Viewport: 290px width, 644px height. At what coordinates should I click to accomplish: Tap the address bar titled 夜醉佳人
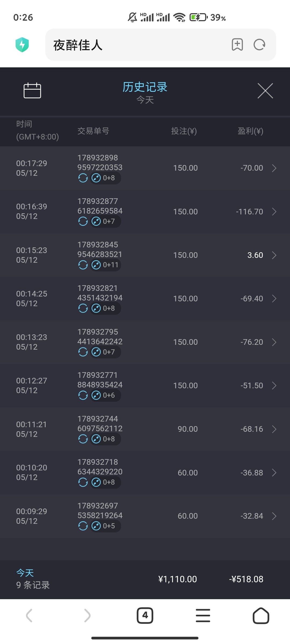pyautogui.click(x=140, y=45)
